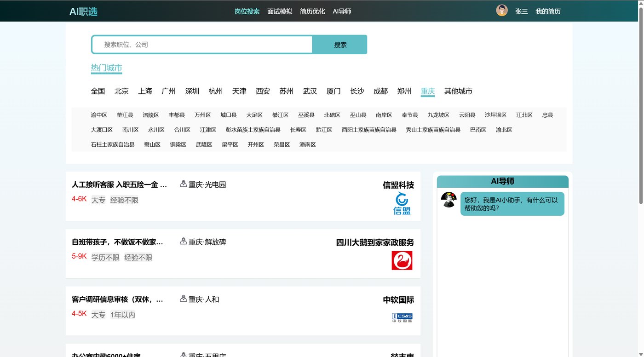The width and height of the screenshot is (644, 357).
Task: Click the 搜索 button
Action: [340, 45]
